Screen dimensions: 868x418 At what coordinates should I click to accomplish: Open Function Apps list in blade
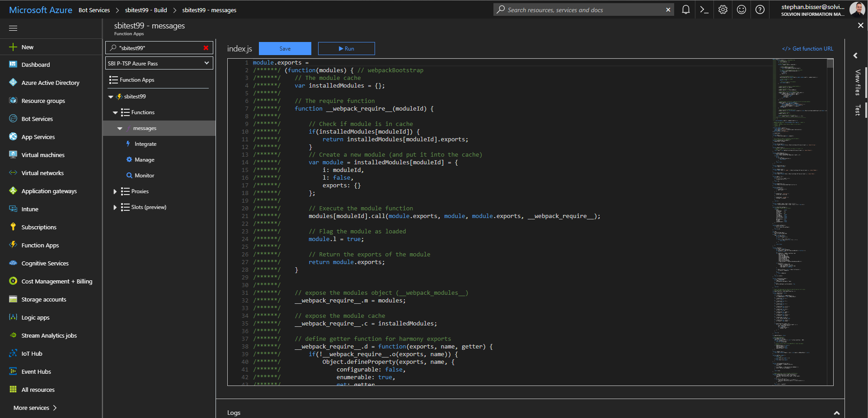137,80
